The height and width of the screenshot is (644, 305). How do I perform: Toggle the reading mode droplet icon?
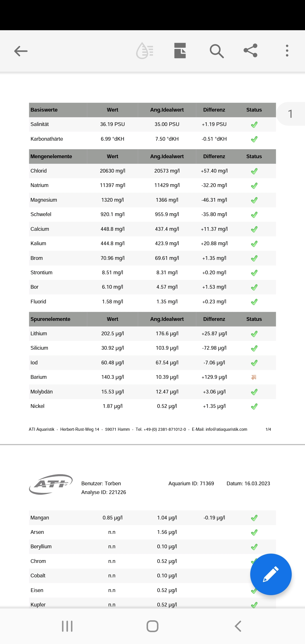(145, 51)
